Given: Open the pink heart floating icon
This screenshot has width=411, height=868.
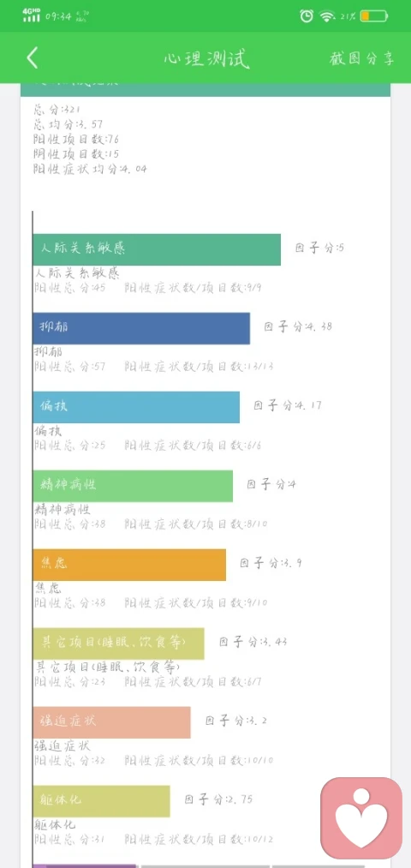Looking at the screenshot, I should 361,818.
